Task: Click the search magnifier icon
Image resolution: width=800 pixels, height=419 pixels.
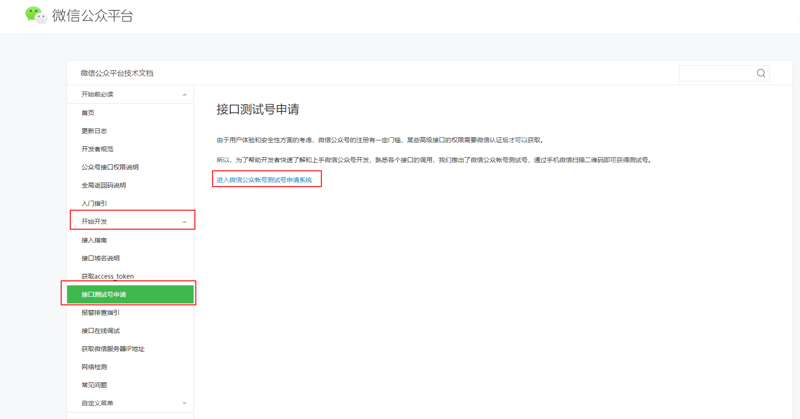Action: [761, 73]
